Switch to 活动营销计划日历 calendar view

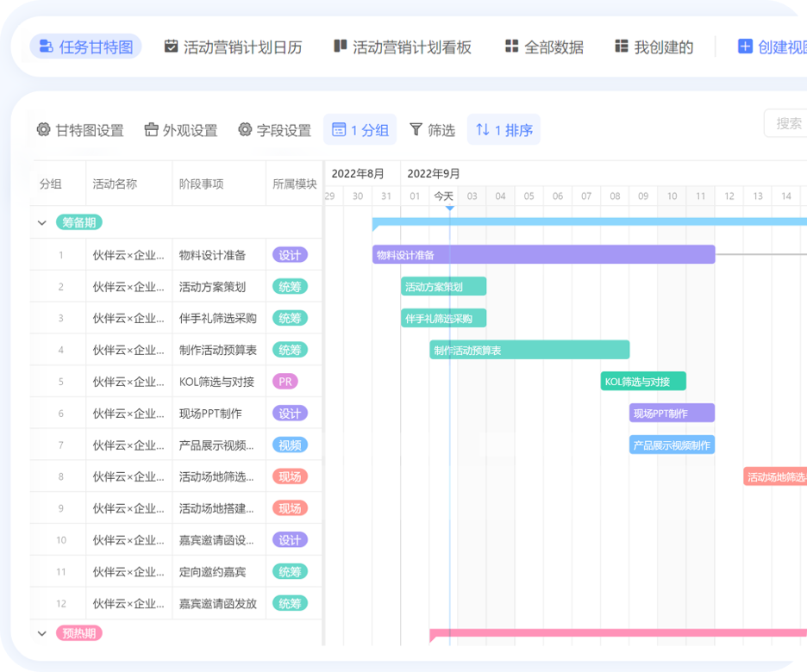tap(233, 47)
